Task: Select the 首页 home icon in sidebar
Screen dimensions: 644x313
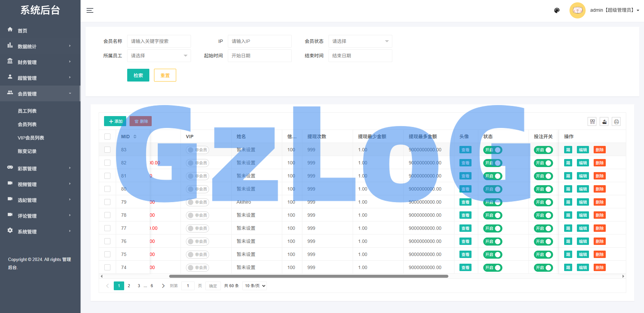Action: [10, 30]
